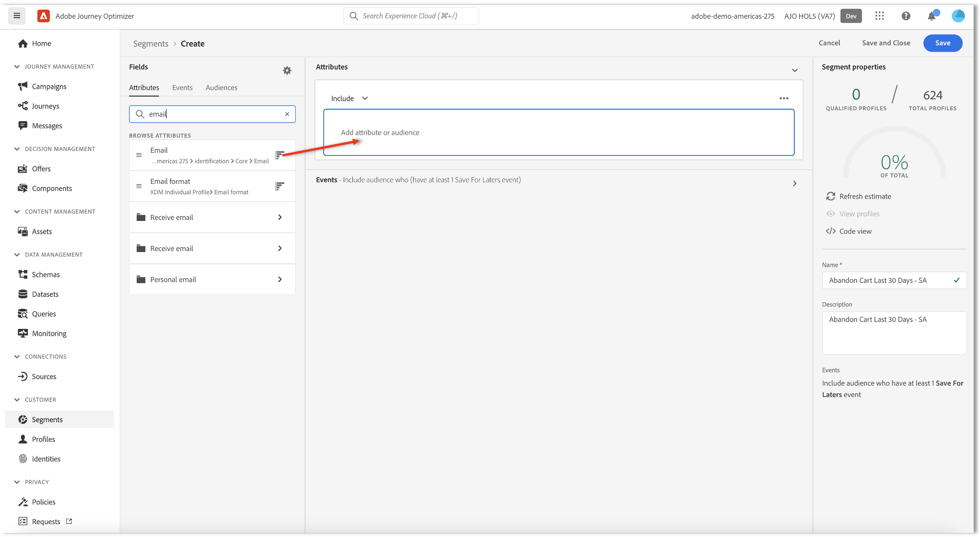
Task: Select the Attributes tab
Action: coord(144,88)
